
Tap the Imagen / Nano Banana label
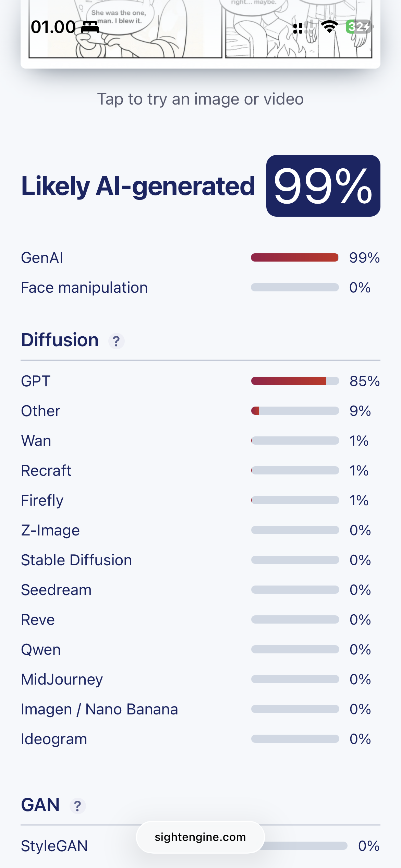pyautogui.click(x=99, y=709)
